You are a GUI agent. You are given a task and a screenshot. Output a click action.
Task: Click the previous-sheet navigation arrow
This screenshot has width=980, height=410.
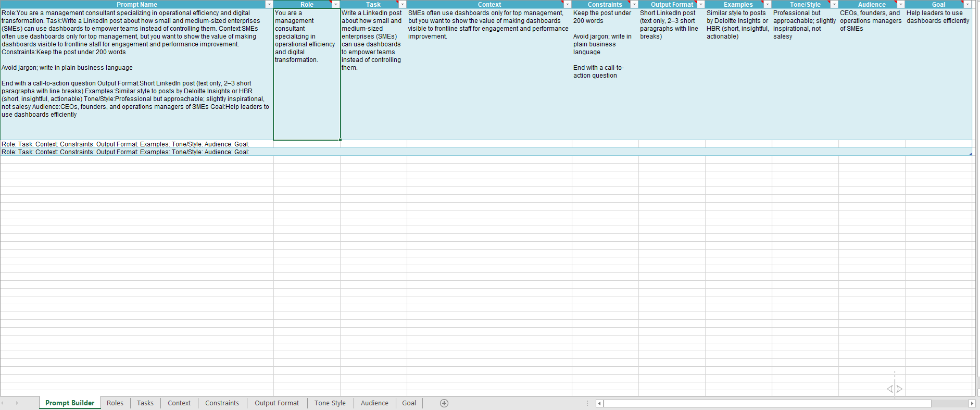pos(3,403)
